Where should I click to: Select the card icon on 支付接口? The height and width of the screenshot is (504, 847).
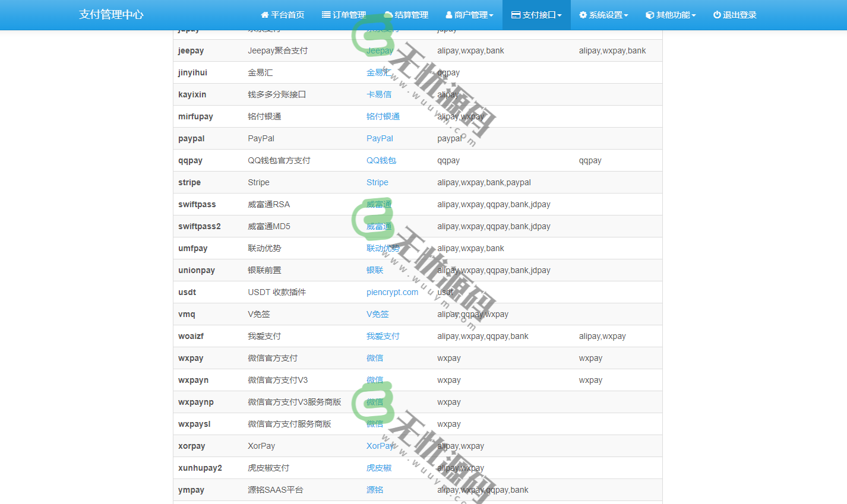[515, 15]
